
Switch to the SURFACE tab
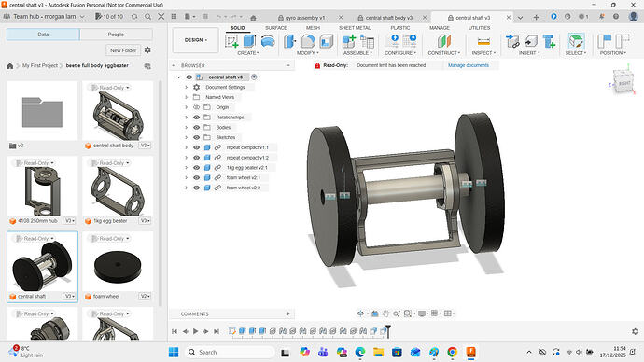click(x=276, y=28)
